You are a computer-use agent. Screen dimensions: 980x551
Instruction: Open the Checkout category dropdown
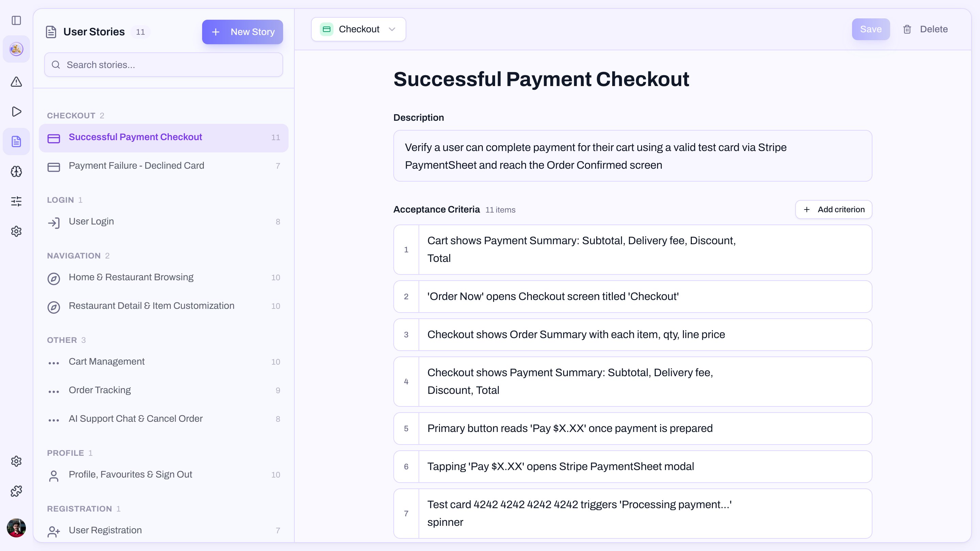(x=358, y=29)
